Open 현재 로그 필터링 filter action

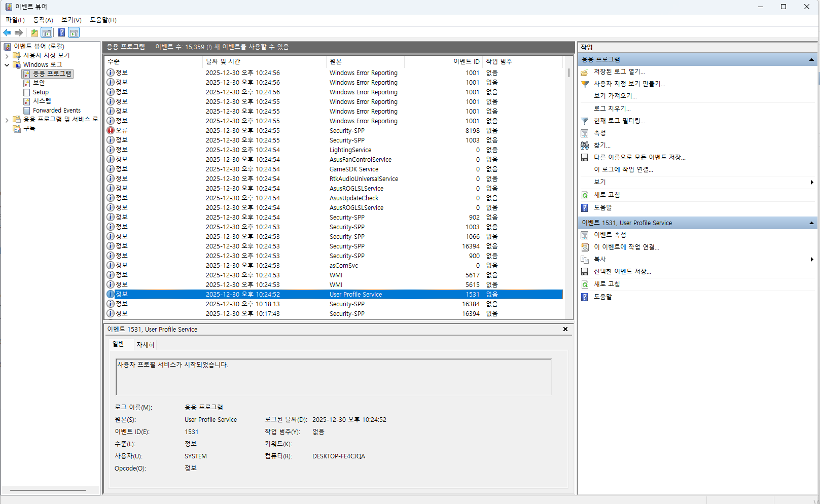619,121
